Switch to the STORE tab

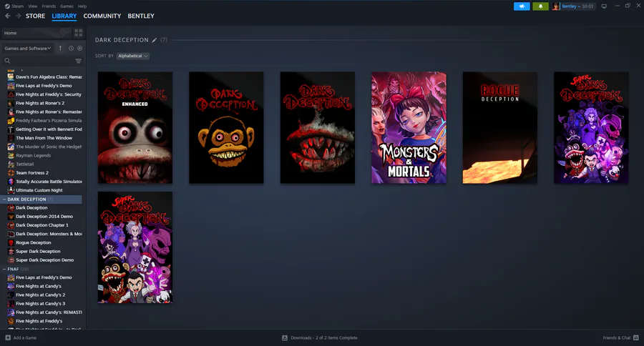pyautogui.click(x=35, y=16)
